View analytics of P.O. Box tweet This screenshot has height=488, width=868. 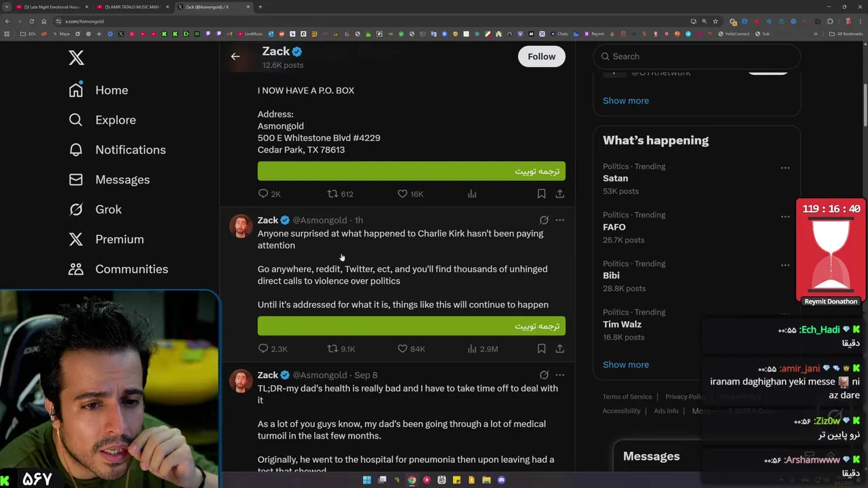coord(472,194)
